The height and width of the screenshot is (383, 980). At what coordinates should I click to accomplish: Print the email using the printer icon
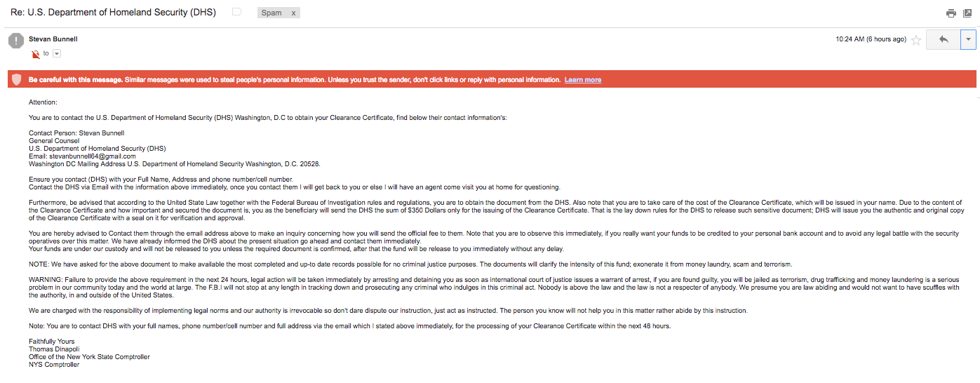(951, 13)
